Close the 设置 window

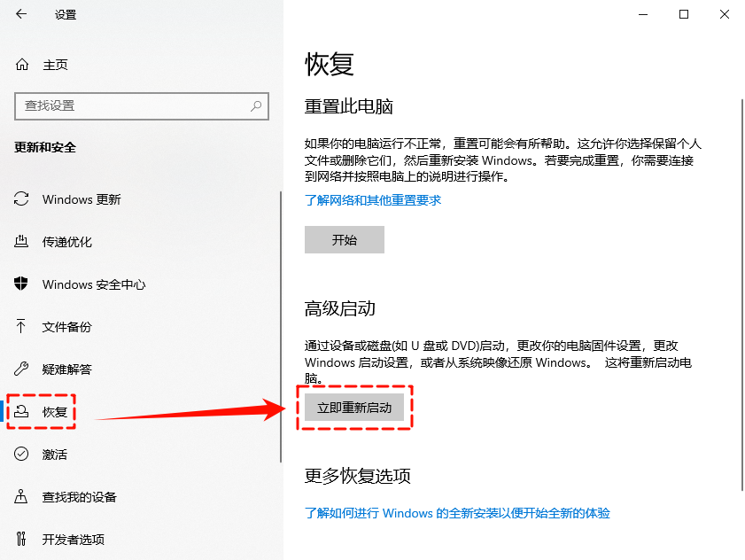724,14
